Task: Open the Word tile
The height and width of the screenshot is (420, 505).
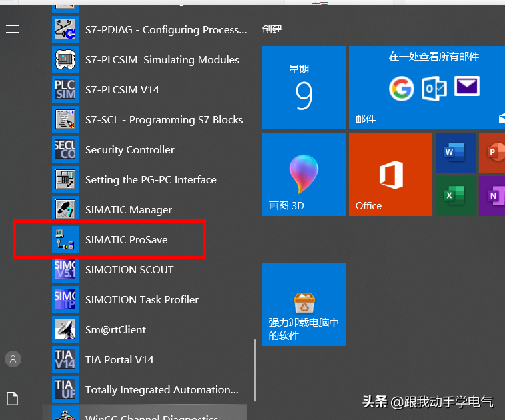Action: coord(456,153)
